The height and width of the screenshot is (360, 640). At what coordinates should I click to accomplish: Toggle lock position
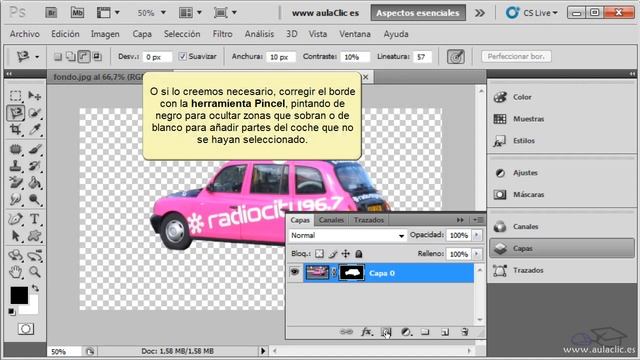pos(346,254)
